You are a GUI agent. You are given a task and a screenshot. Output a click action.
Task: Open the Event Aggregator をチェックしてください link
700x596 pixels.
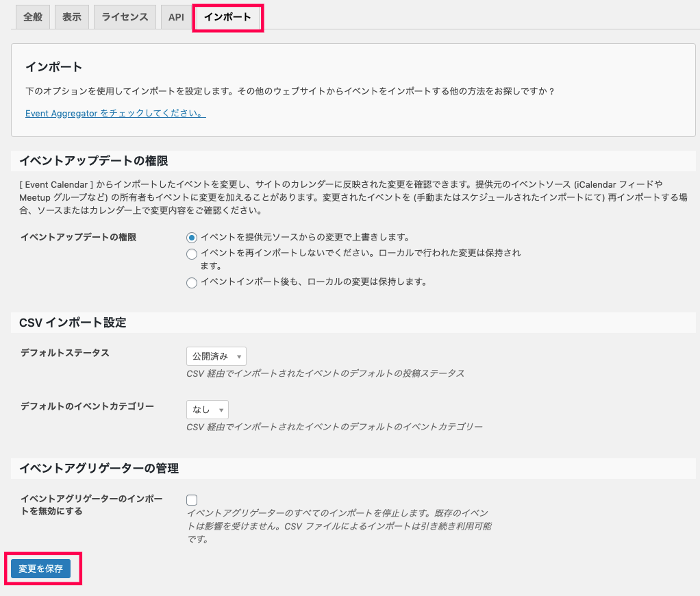pos(115,114)
